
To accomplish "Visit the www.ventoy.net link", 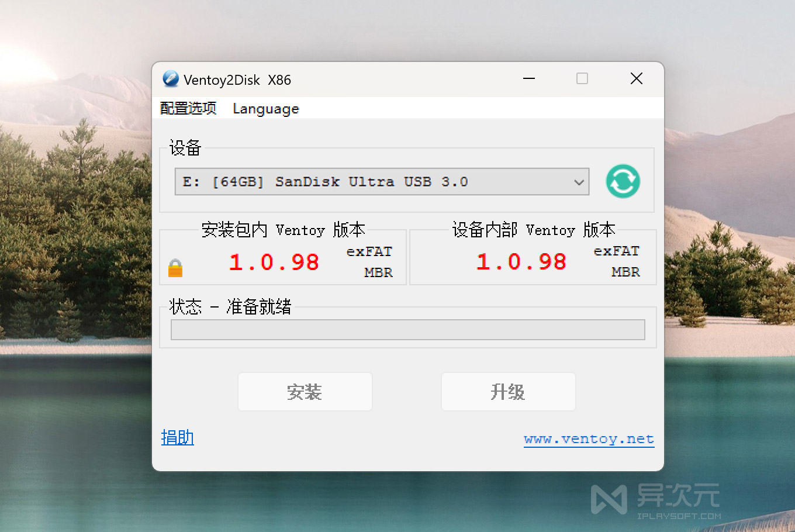I will pyautogui.click(x=589, y=438).
